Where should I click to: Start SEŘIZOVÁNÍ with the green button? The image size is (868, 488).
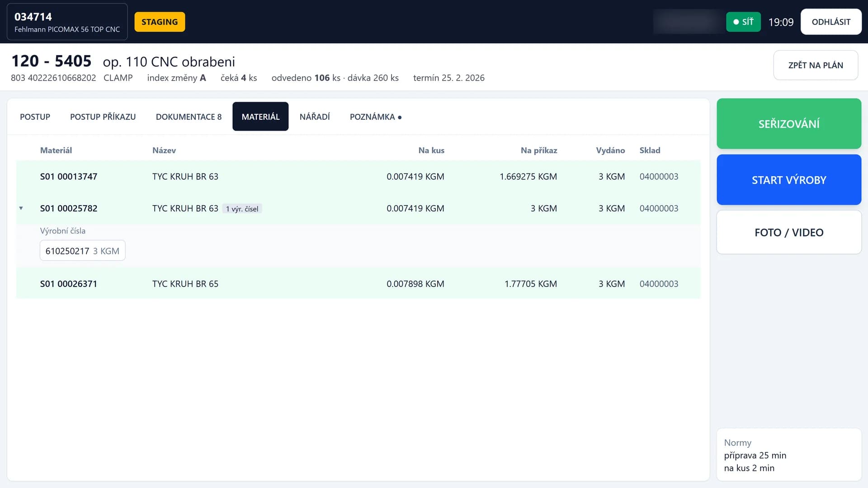(789, 123)
